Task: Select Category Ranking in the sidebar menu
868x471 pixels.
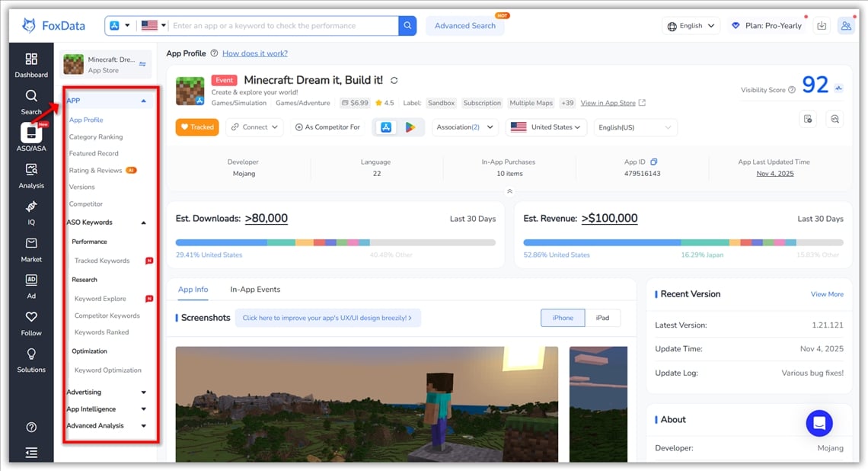Action: pos(96,137)
